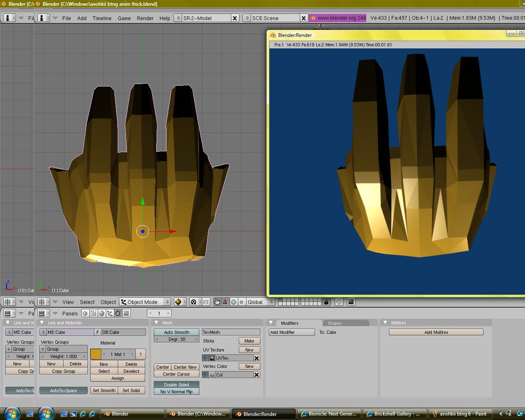Open the Shading context sphere icon

(x=101, y=313)
